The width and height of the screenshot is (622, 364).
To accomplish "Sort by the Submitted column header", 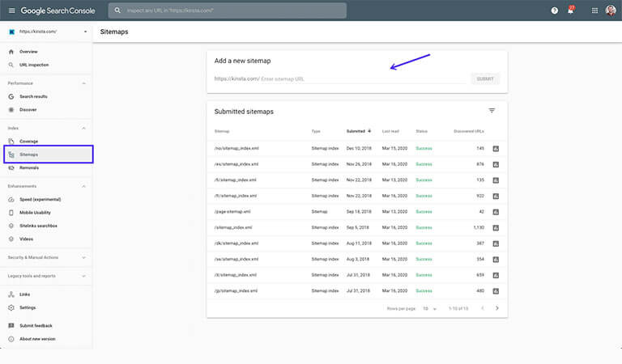I will [359, 131].
